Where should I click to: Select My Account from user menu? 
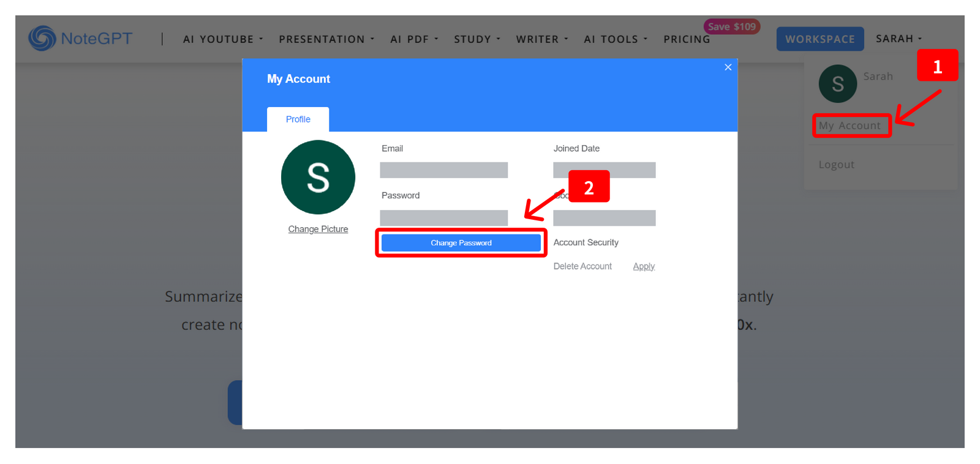tap(850, 125)
